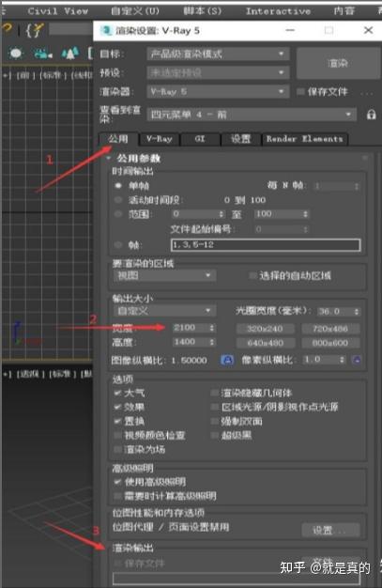Toggle the 大气 atmosphere checkbox
Image resolution: width=382 pixels, height=588 pixels.
pos(117,393)
